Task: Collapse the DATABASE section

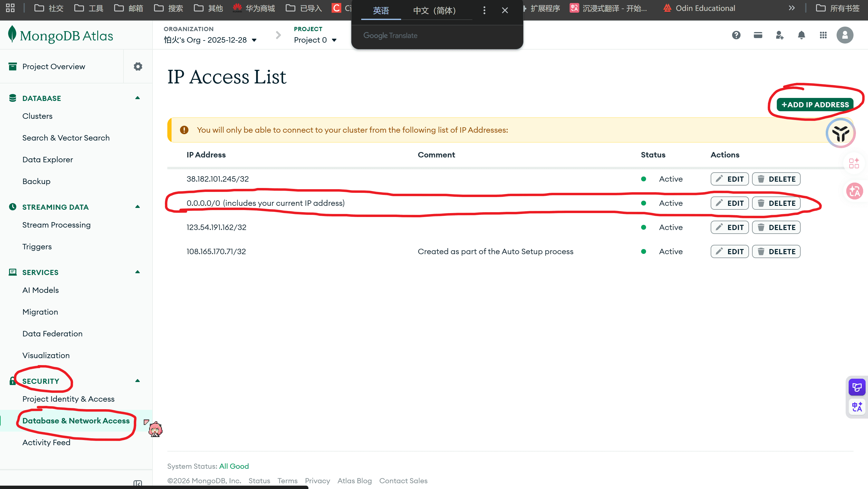Action: [x=137, y=98]
